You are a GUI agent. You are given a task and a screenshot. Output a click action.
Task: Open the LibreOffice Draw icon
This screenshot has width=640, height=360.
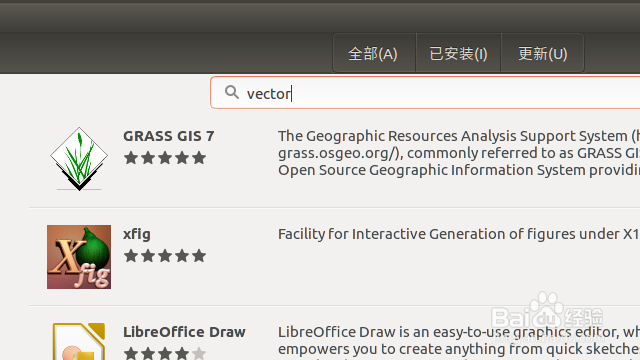[79, 341]
